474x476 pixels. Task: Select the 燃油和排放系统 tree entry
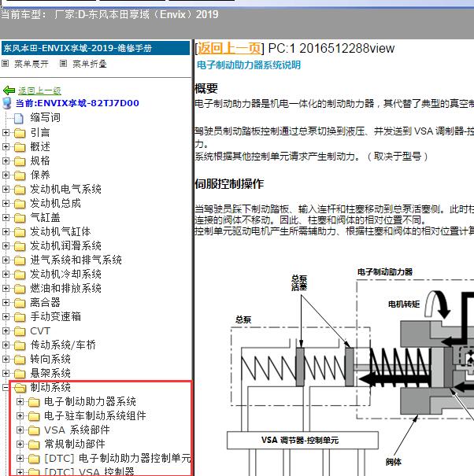65,289
